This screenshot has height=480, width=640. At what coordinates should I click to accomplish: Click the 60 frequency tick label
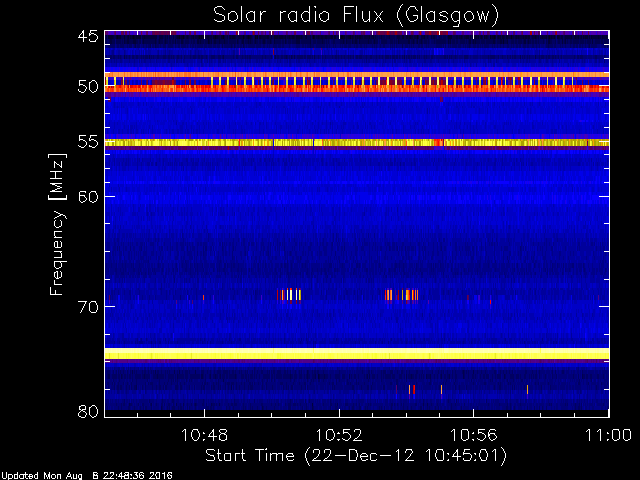[88, 197]
